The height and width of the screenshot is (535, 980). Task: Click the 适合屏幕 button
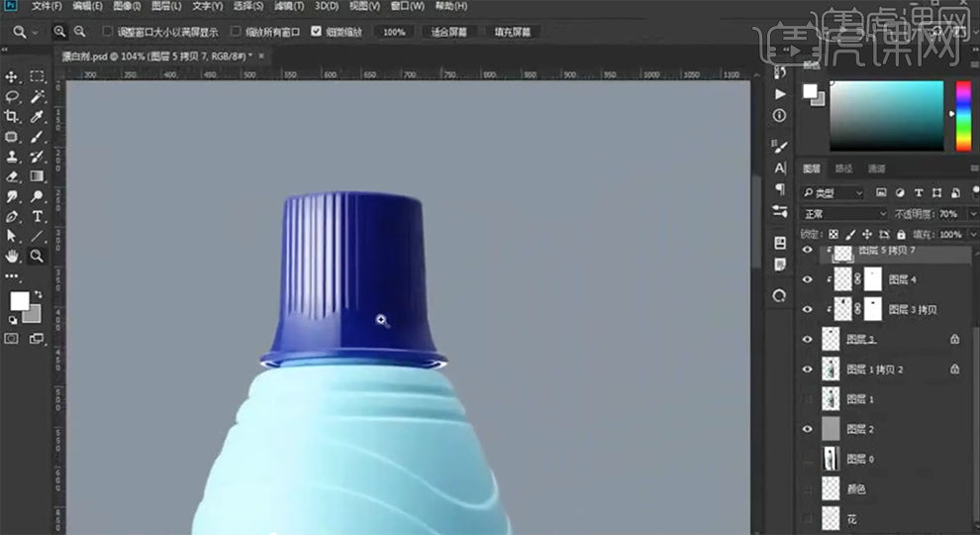(448, 32)
